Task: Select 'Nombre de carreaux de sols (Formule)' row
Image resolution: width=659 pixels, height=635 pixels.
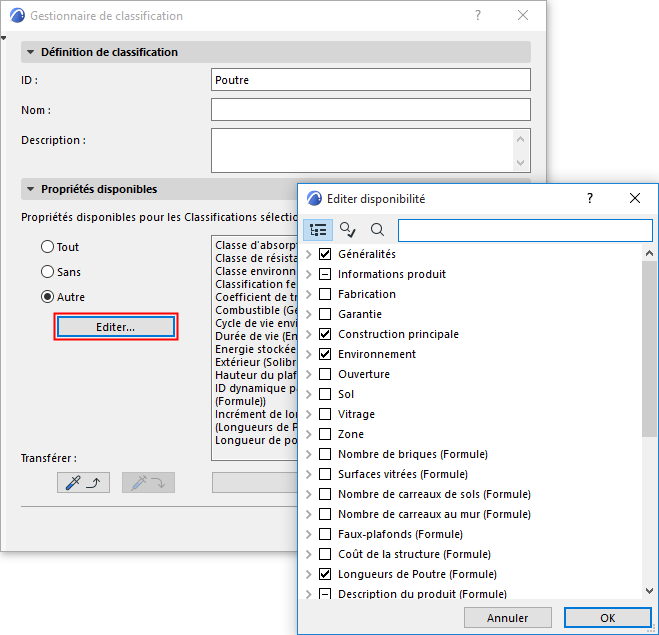Action: coord(434,494)
